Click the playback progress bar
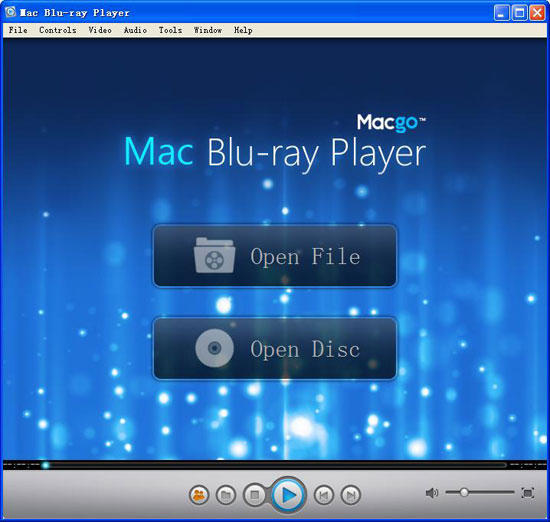The width and height of the screenshot is (550, 522). [x=275, y=465]
